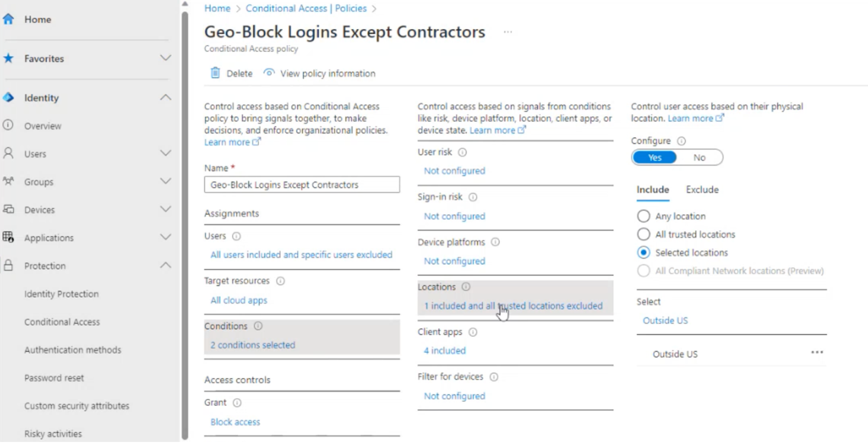Click the Delete trash can icon
Viewport: 868px width, 445px height.
tap(215, 73)
